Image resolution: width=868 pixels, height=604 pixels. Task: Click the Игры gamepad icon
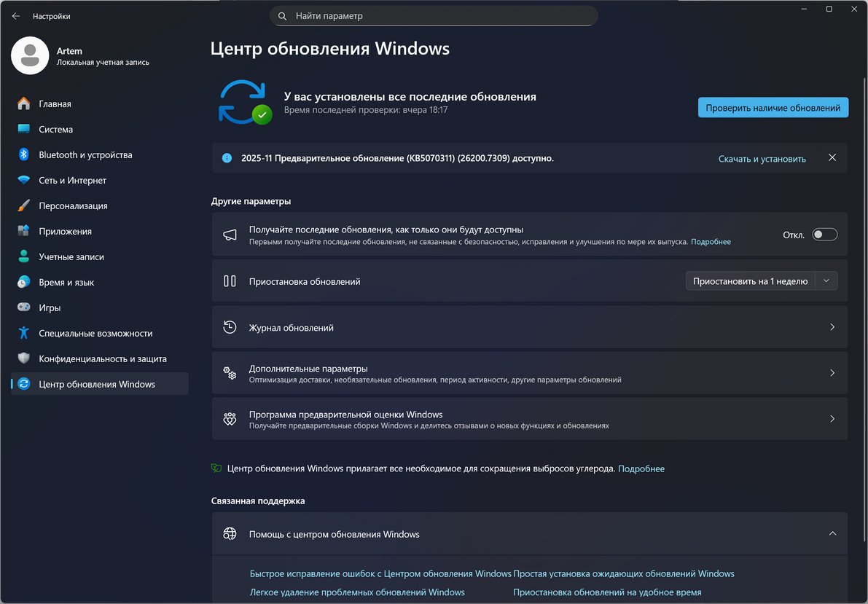tap(24, 307)
